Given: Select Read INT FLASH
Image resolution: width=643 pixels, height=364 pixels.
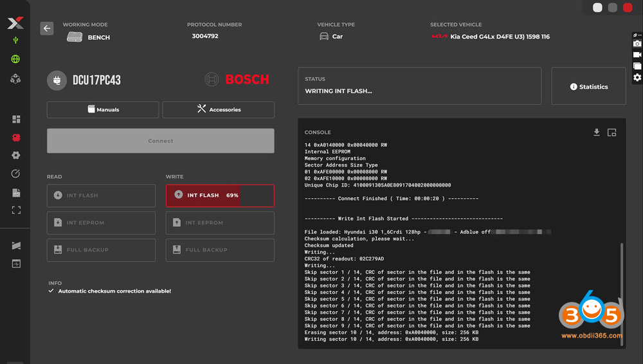Looking at the screenshot, I should (102, 196).
